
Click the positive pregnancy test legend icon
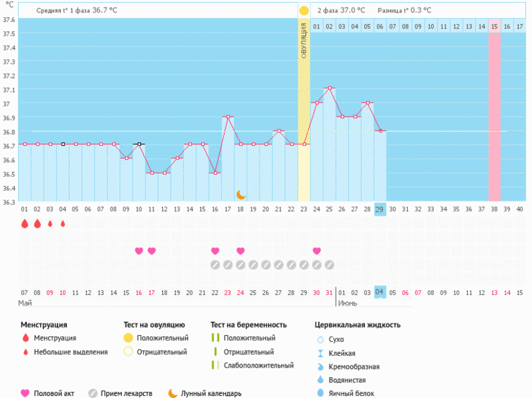pos(216,338)
